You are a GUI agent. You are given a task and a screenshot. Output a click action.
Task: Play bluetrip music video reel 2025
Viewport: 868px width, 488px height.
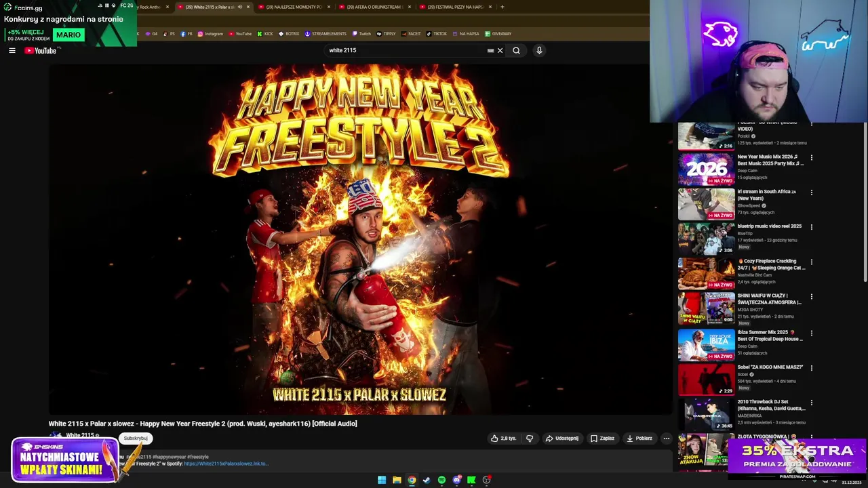coord(706,239)
